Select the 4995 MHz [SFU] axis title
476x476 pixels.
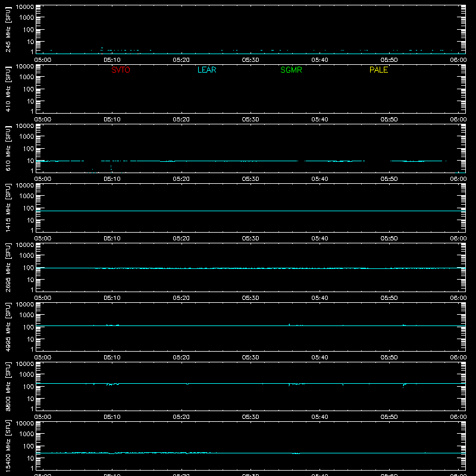[x=8, y=327]
